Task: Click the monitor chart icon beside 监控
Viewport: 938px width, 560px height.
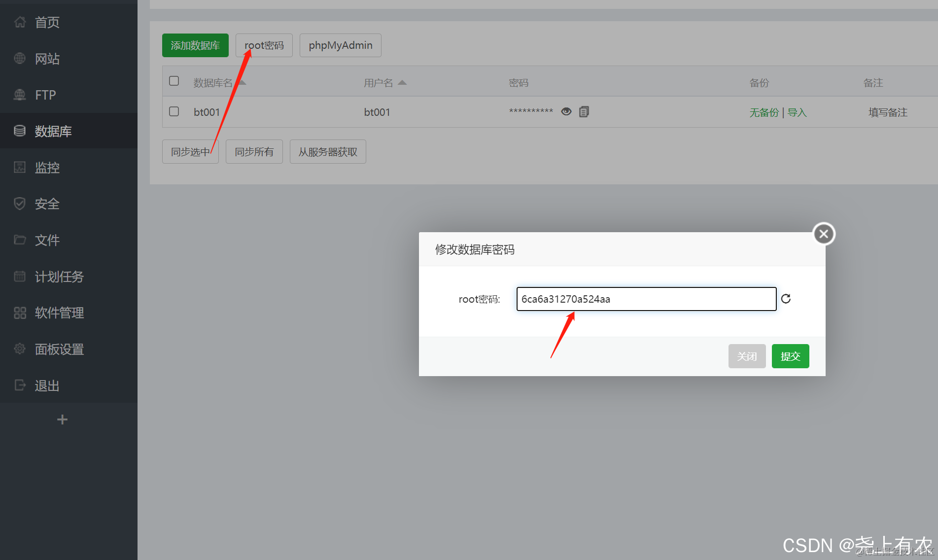Action: point(20,167)
